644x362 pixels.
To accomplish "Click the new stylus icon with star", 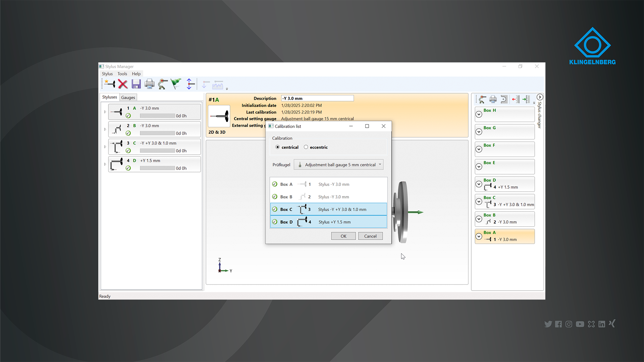I will (x=110, y=84).
